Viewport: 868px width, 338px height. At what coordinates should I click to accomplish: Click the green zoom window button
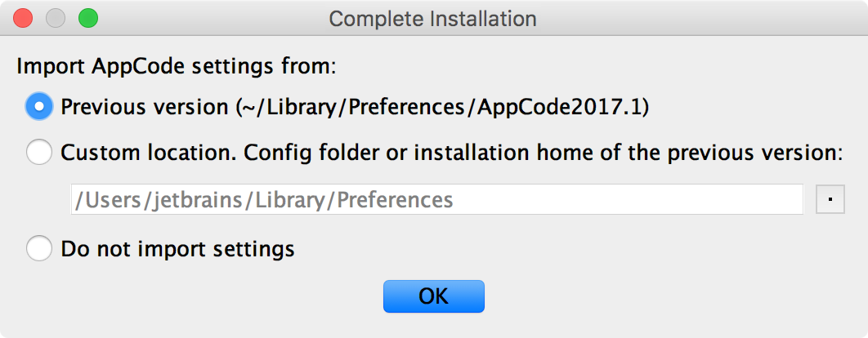click(87, 18)
